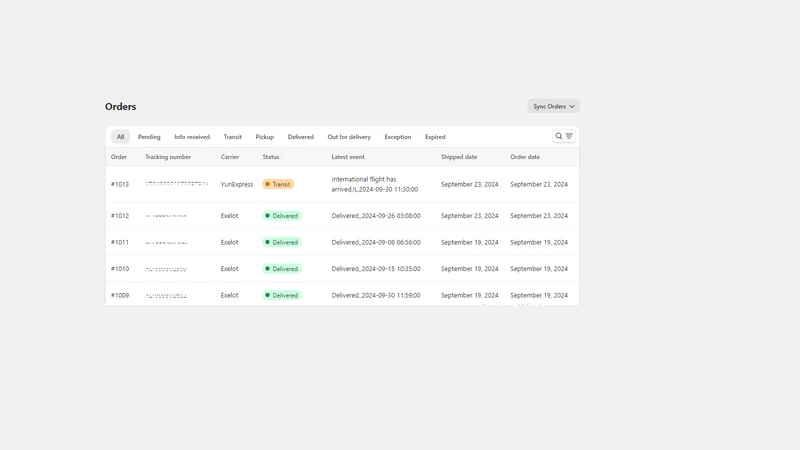The width and height of the screenshot is (800, 450).
Task: Click the Delivered badge on order #1011
Action: [x=282, y=242]
